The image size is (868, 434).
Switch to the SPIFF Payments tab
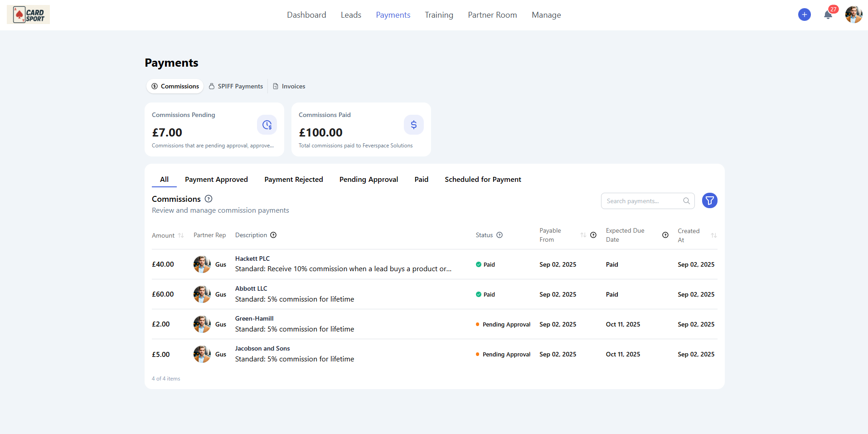point(236,86)
